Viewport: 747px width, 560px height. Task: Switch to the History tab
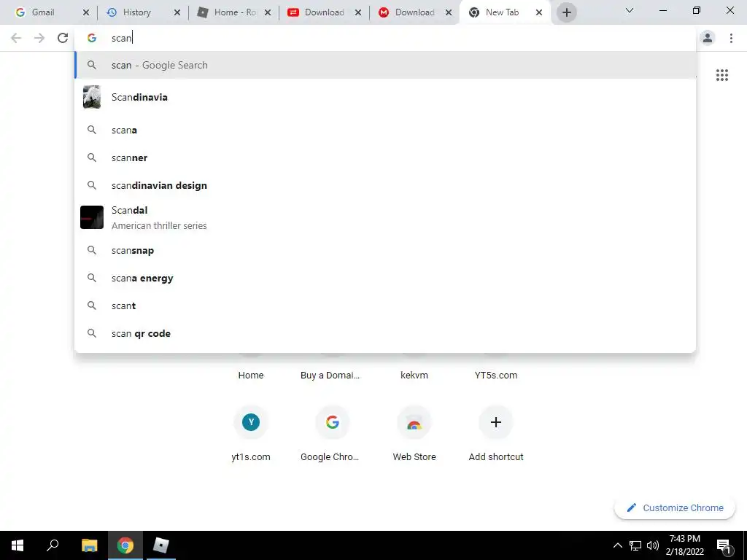click(x=136, y=12)
